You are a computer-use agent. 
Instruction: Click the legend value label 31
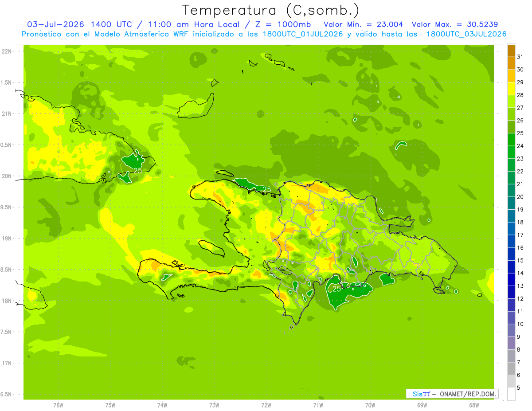tap(520, 57)
